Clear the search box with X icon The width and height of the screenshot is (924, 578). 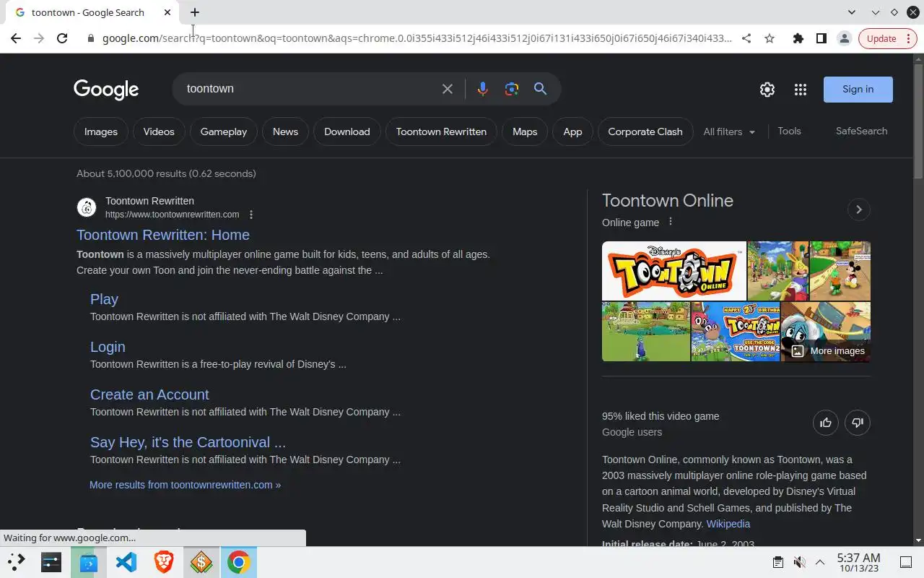[x=448, y=89]
